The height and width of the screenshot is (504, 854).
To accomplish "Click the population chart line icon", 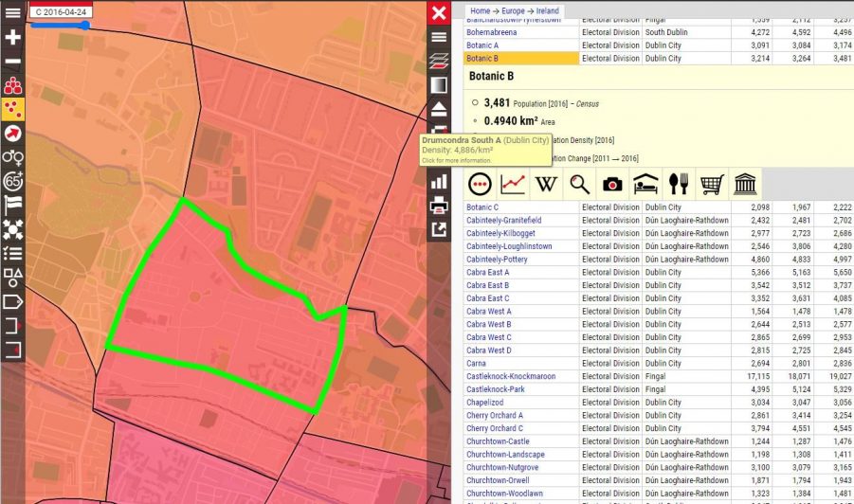I will coord(513,184).
